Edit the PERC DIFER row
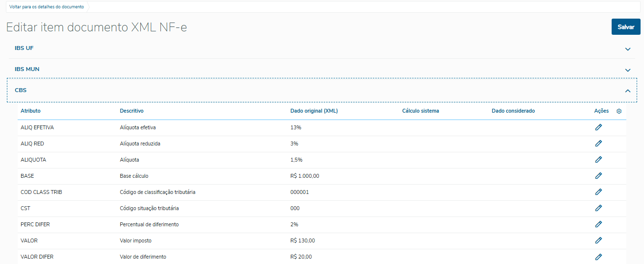This screenshot has width=644, height=264. coord(598,224)
